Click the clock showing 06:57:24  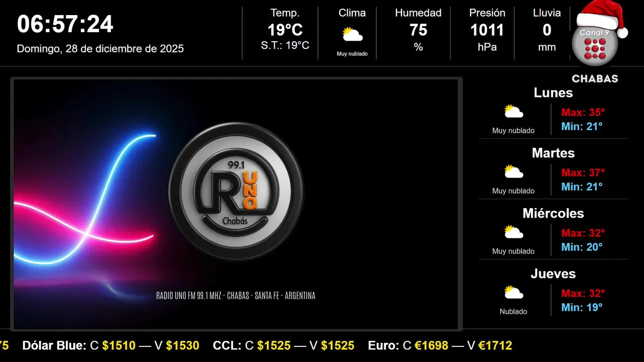click(65, 24)
